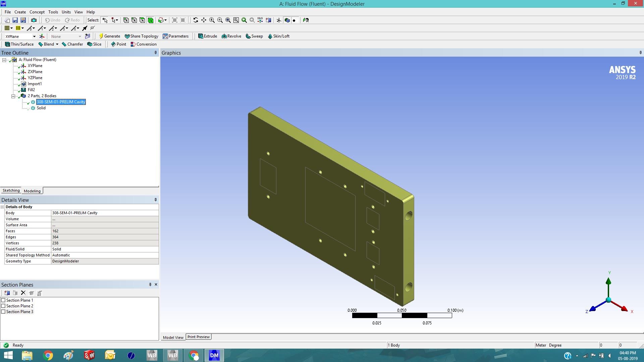
Task: Click the Rotate view tool icon
Action: [x=196, y=20]
